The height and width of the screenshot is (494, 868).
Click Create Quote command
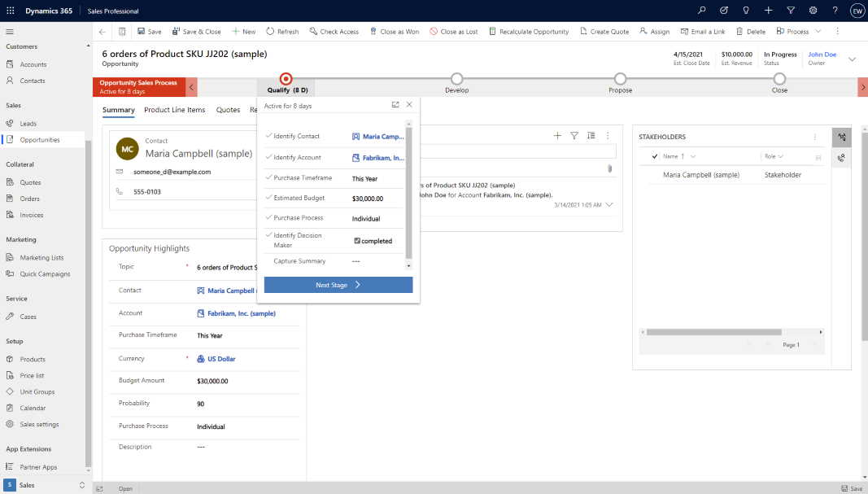click(604, 32)
